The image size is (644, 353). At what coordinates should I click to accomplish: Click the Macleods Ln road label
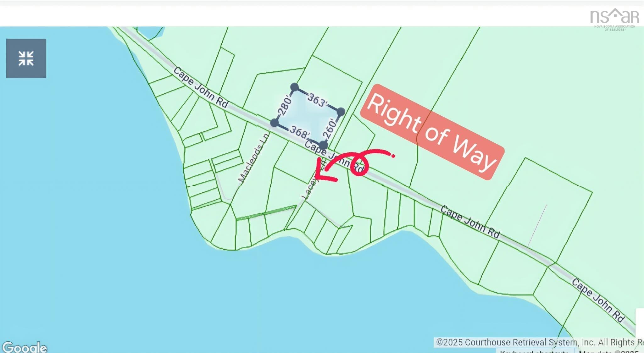pyautogui.click(x=253, y=158)
